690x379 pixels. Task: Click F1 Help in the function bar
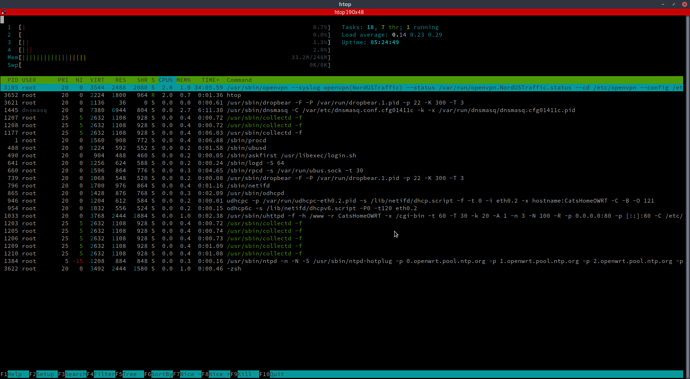point(15,374)
